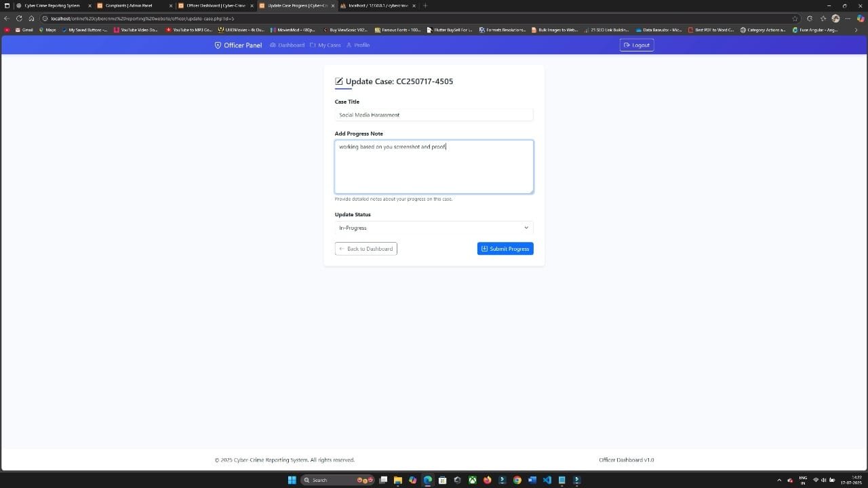
Task: Click Back to Dashboard button
Action: (366, 249)
